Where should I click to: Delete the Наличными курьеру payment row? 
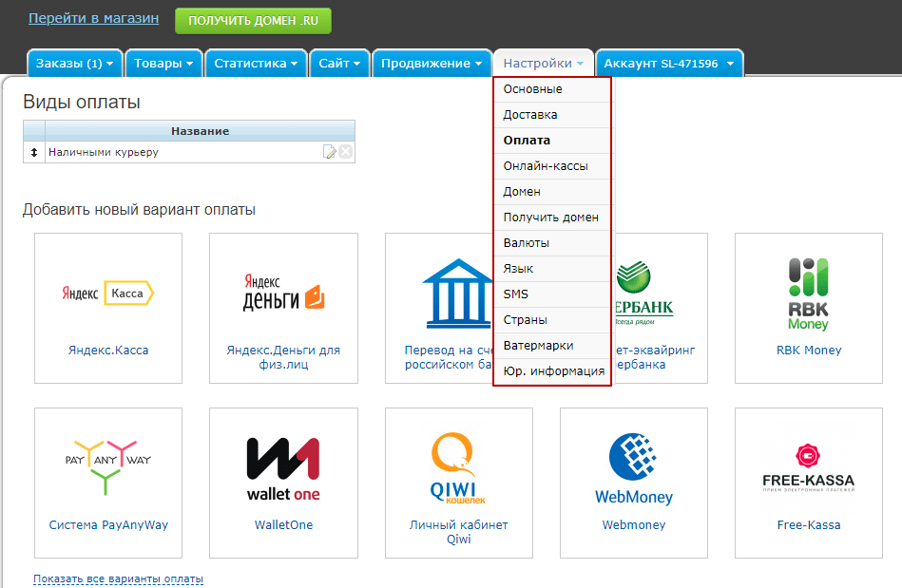(346, 152)
